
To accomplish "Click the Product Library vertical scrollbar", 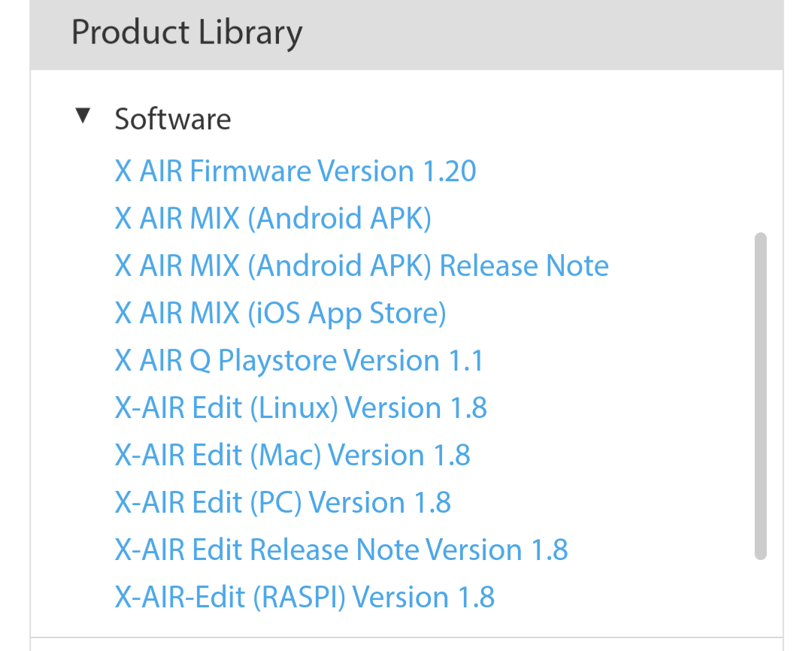I will (x=760, y=396).
